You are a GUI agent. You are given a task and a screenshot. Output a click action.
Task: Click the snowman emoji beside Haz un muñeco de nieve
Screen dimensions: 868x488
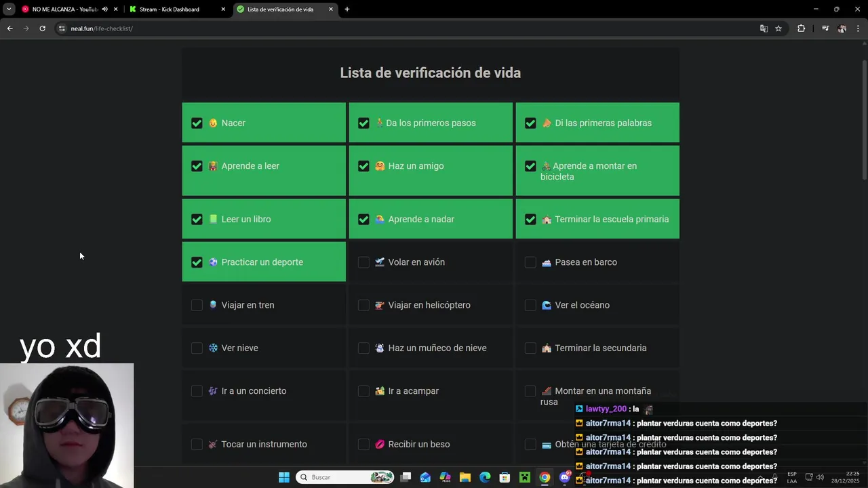[380, 348]
